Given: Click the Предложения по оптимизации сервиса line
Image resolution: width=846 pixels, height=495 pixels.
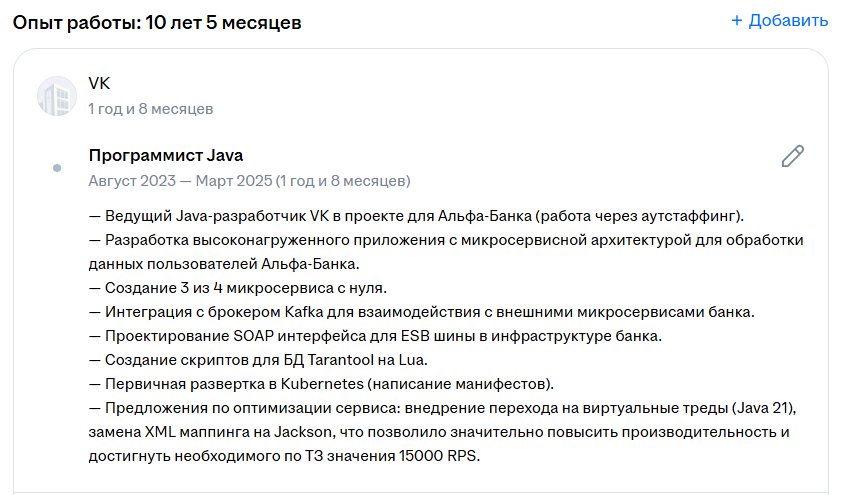Looking at the screenshot, I should (442, 408).
